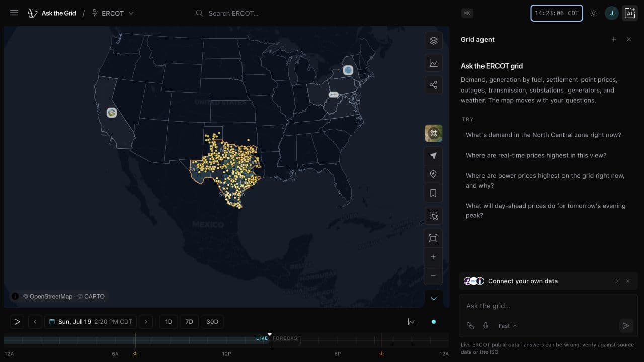Screen dimensions: 644x362
Task: Click the California grid marker on the map
Action: [112, 113]
